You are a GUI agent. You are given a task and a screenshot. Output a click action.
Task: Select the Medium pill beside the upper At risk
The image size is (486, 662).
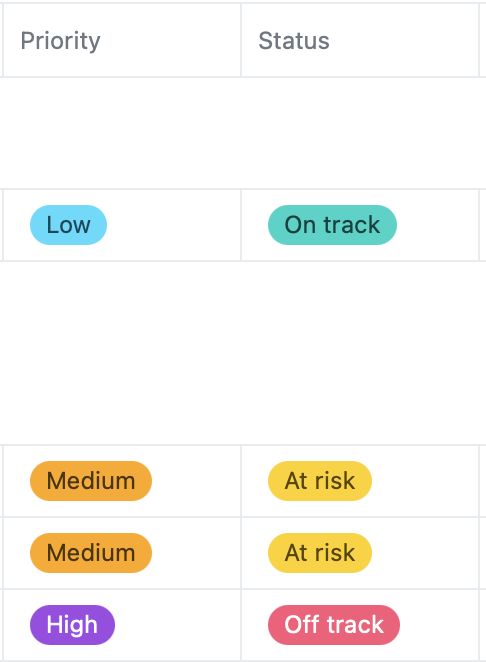pos(91,481)
